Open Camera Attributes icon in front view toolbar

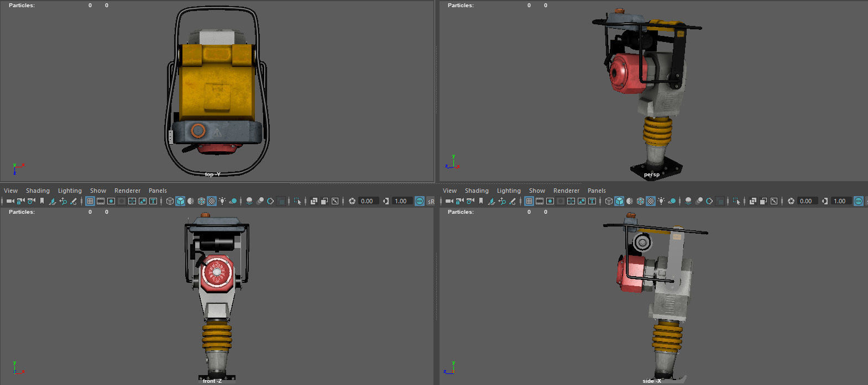click(x=32, y=201)
